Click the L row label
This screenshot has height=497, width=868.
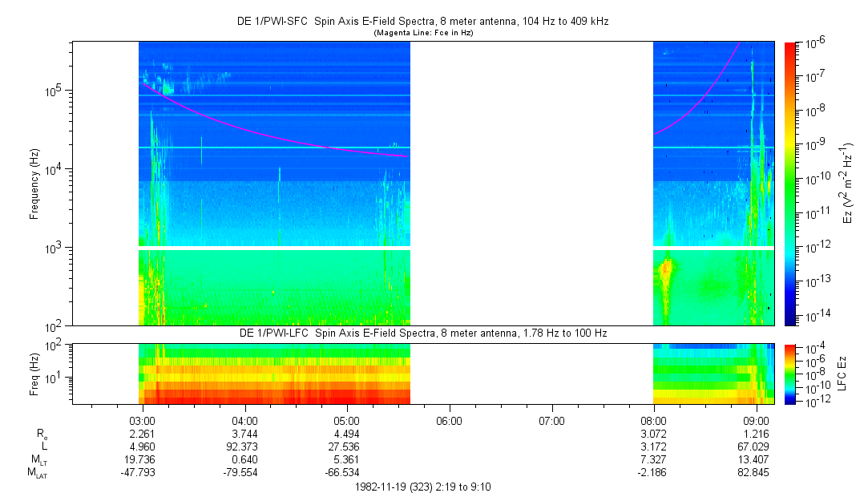44,446
